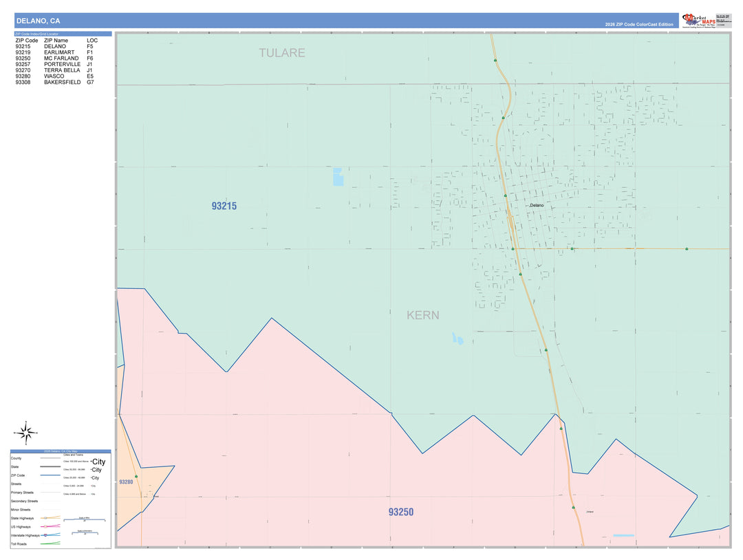743x560 pixels.
Task: Click the small lake near KERN label
Action: (x=457, y=338)
